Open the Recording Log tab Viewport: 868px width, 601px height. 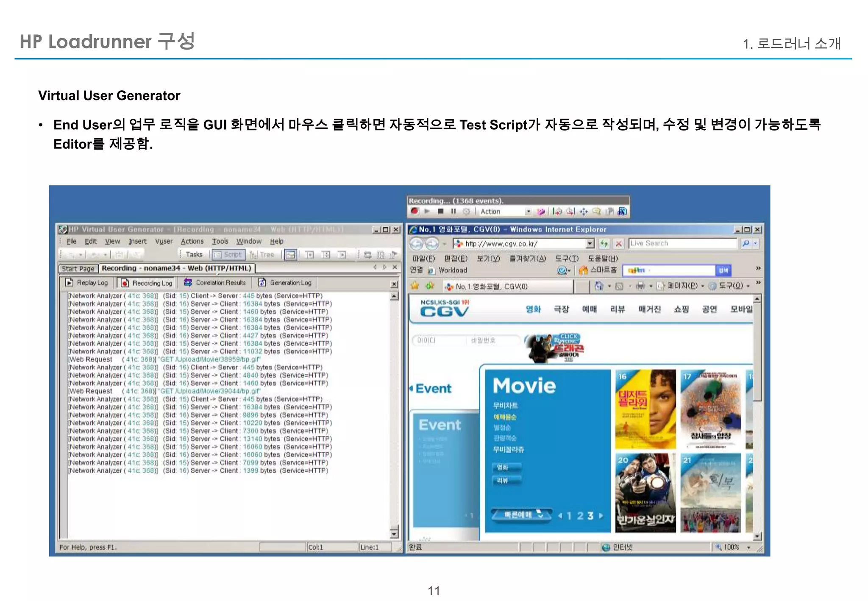(147, 283)
